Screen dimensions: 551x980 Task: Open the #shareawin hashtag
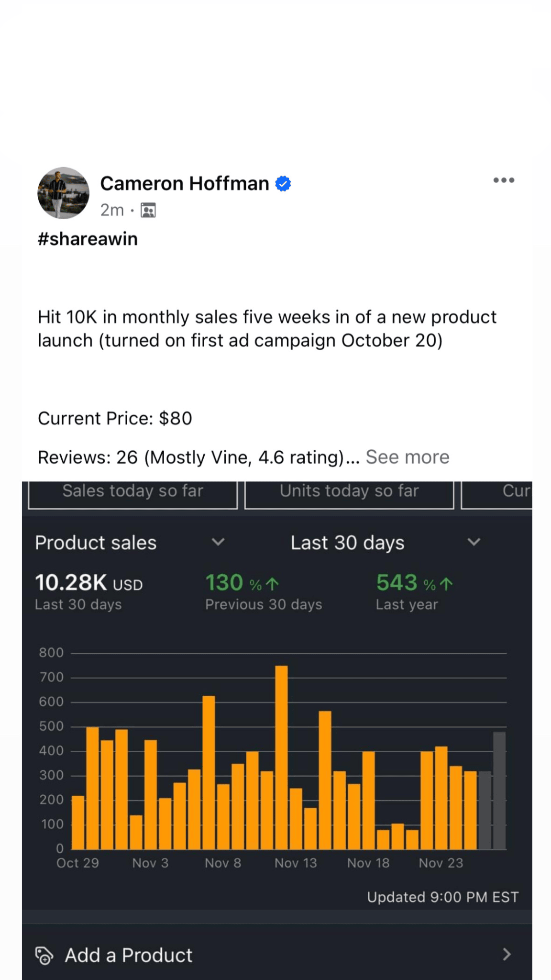coord(88,239)
